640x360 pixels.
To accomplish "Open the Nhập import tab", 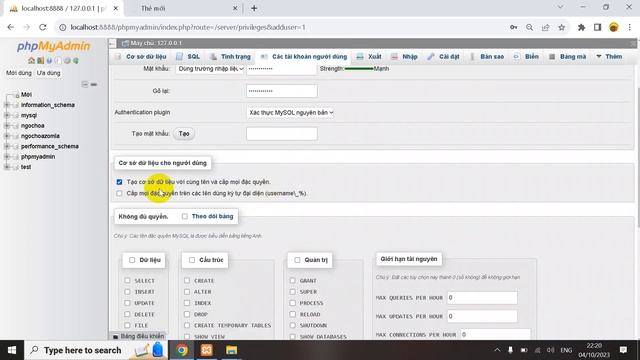I will [404, 56].
